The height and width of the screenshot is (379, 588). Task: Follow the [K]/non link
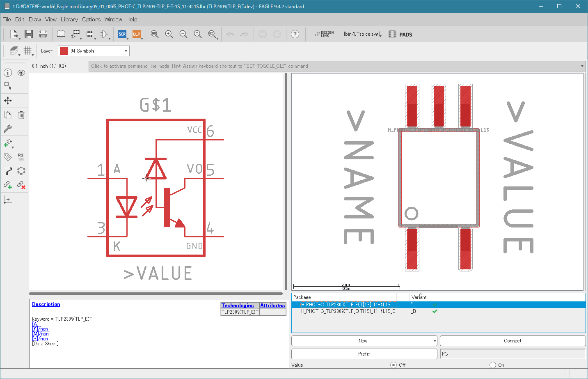(40, 329)
